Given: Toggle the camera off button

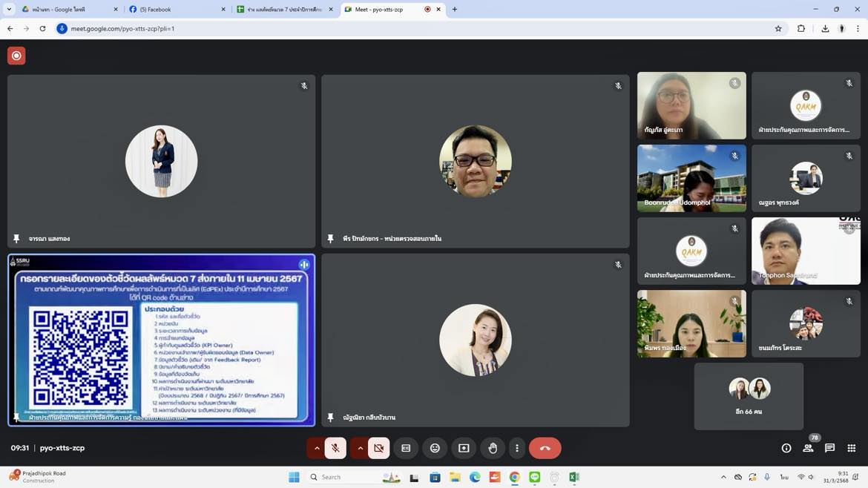Looking at the screenshot, I should pyautogui.click(x=378, y=448).
